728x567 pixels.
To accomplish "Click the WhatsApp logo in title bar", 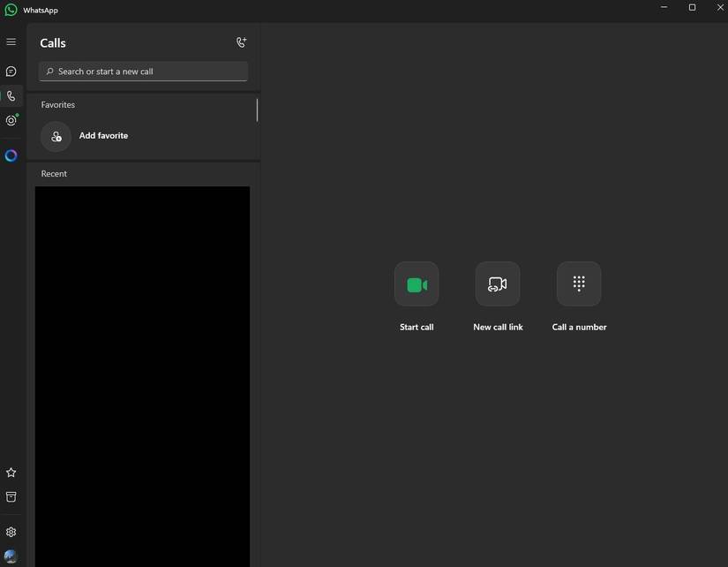I will pos(11,10).
